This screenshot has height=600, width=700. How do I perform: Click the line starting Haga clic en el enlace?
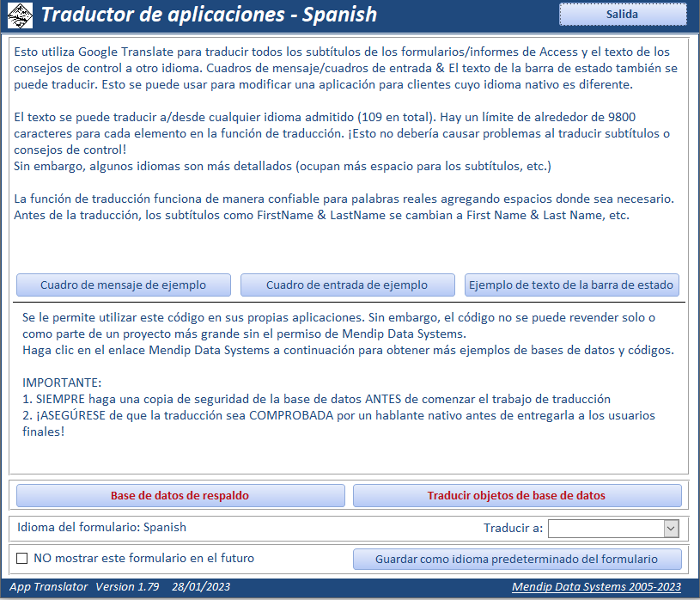348,350
